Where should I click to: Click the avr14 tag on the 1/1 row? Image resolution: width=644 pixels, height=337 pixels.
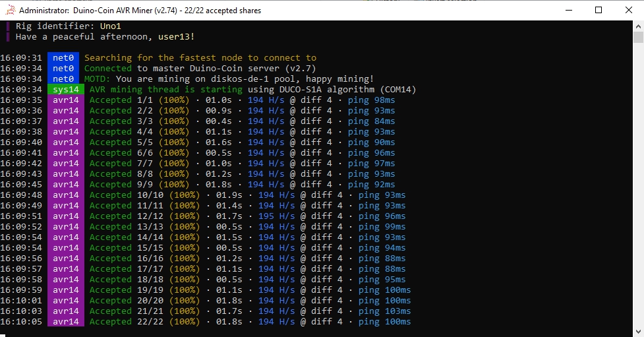pyautogui.click(x=66, y=100)
